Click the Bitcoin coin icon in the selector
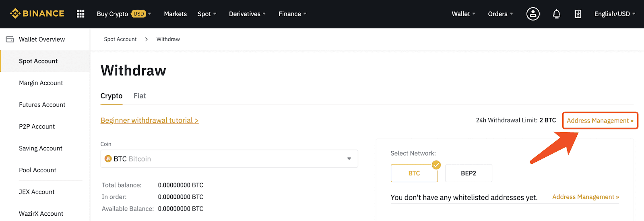This screenshot has width=644, height=221. [x=108, y=159]
